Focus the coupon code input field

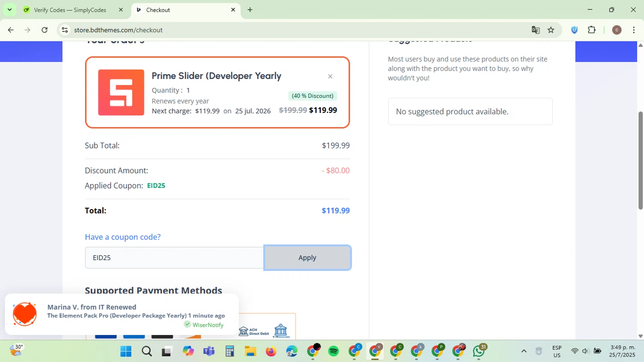tap(174, 258)
